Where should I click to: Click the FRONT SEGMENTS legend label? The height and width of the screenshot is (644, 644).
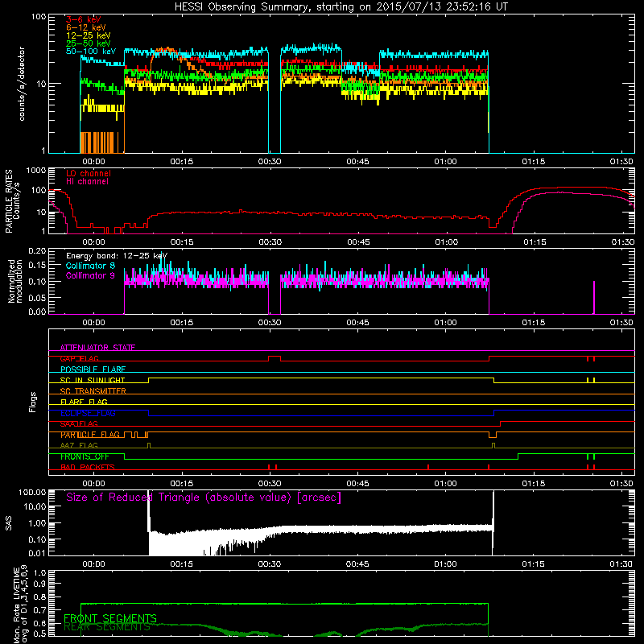[110, 618]
